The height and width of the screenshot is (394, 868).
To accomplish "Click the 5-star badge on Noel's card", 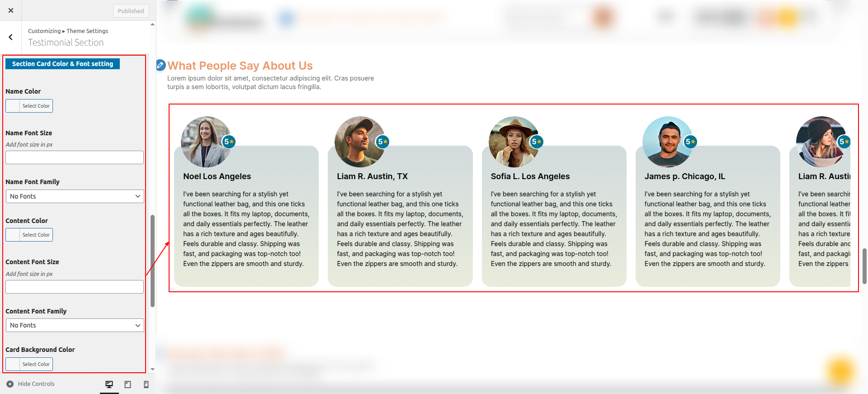I will pos(229,142).
